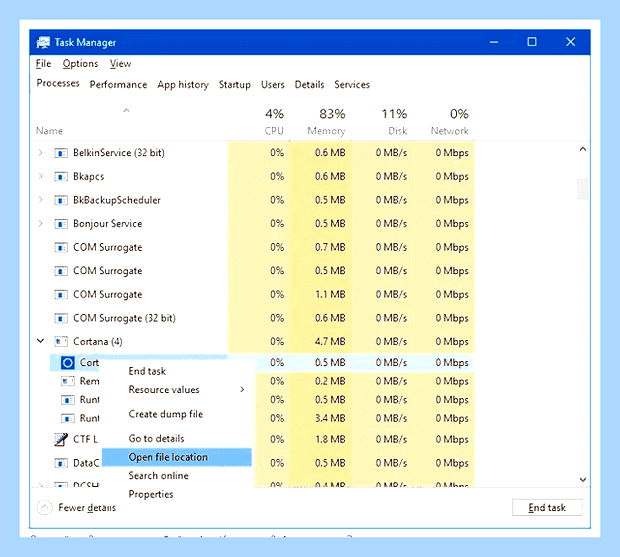Choose Create dump file in context menu
Viewport: 620px width, 557px height.
176,414
